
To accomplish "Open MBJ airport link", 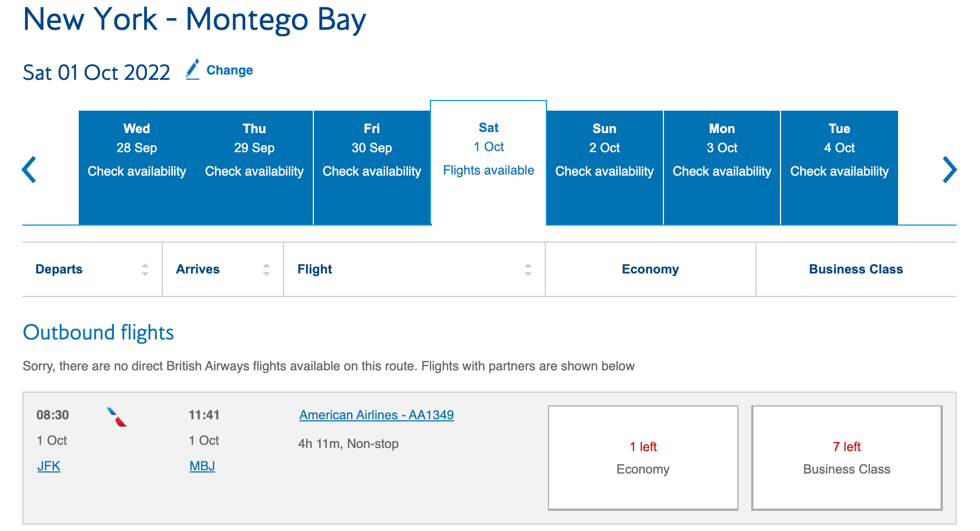I will coord(202,466).
